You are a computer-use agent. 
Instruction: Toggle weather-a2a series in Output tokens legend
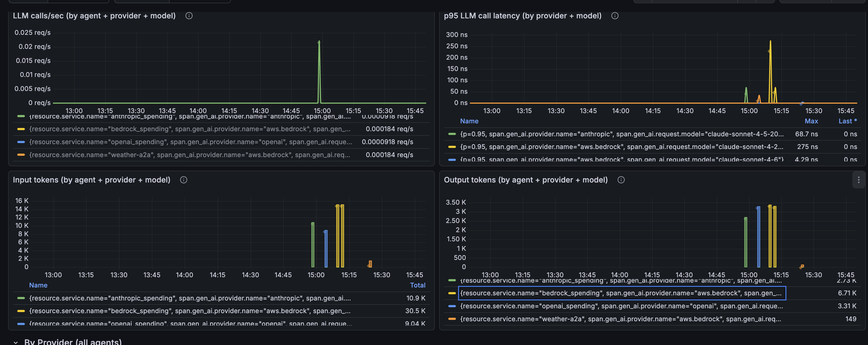(620, 319)
